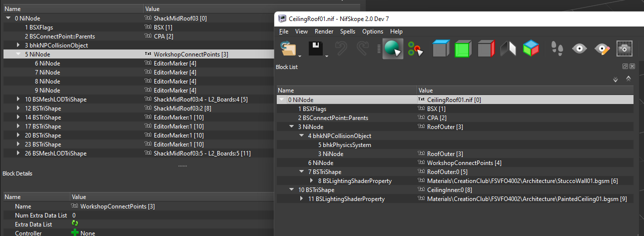644x236 pixels.
Task: Click Txt icon beside StuccoWall01.bgsm path
Action: pyautogui.click(x=422, y=181)
